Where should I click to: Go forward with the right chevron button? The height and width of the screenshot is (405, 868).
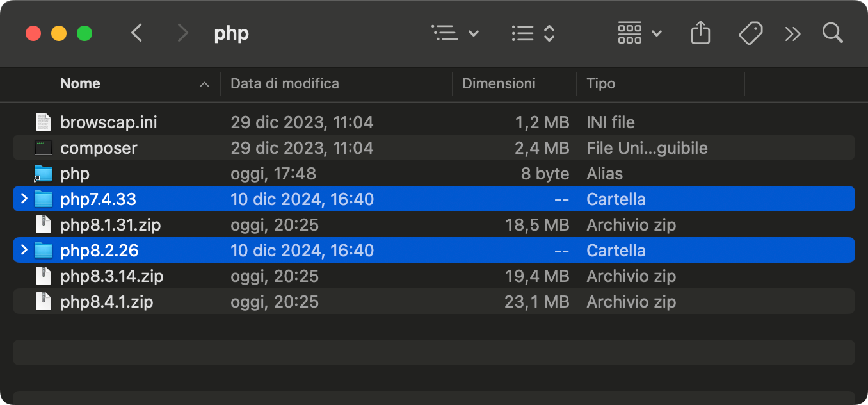(x=183, y=33)
